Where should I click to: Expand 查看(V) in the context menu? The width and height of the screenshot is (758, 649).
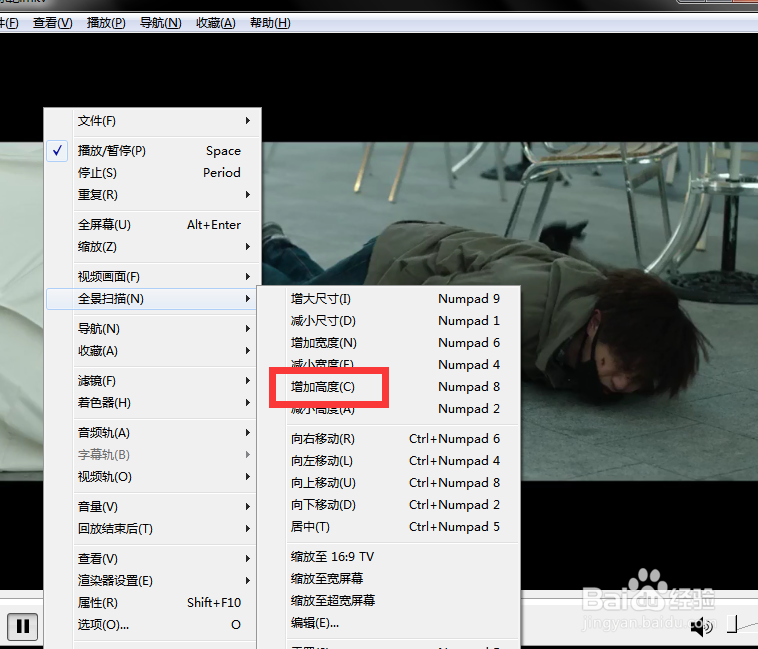pos(153,559)
